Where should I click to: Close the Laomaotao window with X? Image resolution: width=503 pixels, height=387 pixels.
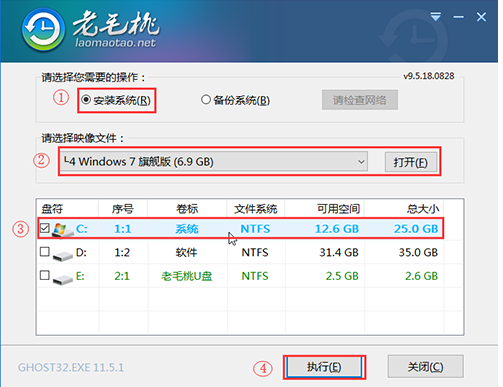[481, 17]
